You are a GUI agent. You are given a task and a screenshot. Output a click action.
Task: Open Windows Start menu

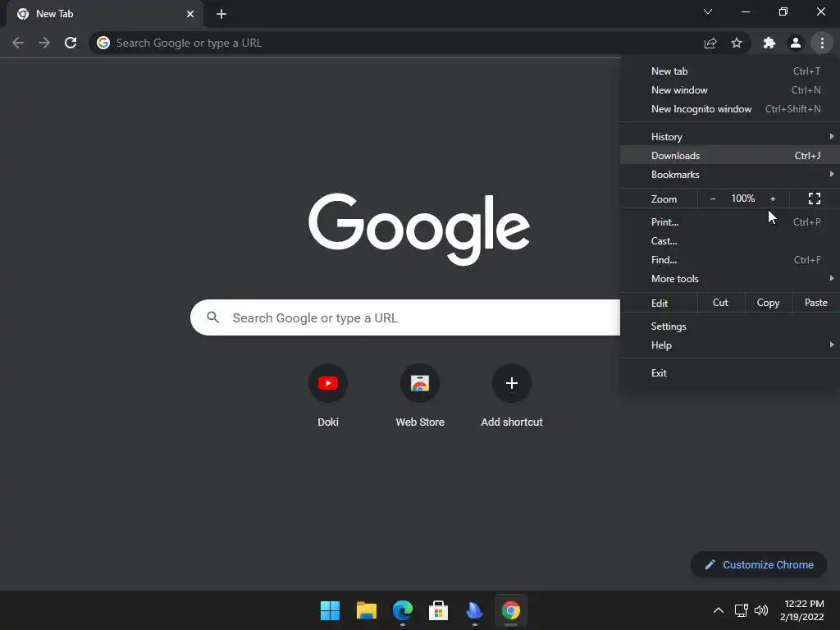(x=330, y=610)
